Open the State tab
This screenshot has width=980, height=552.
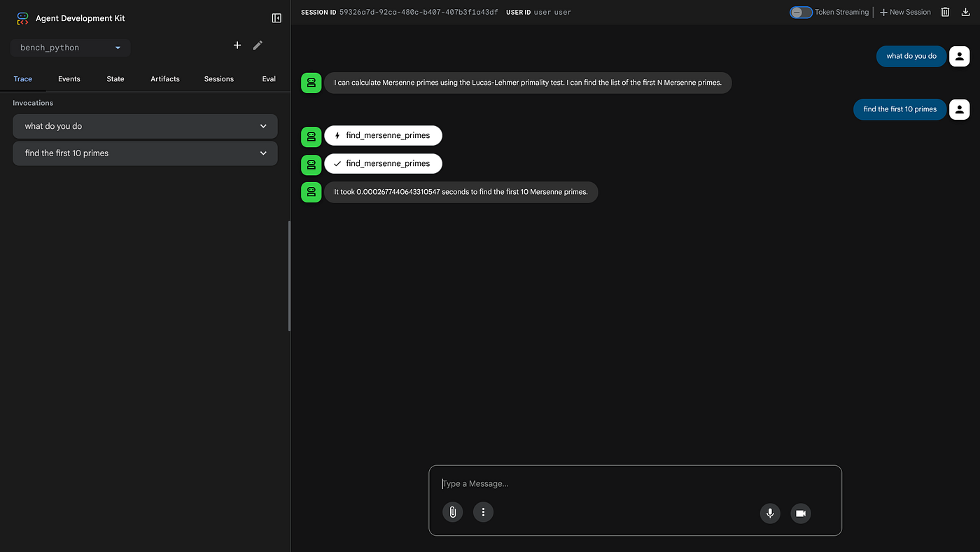pos(115,79)
